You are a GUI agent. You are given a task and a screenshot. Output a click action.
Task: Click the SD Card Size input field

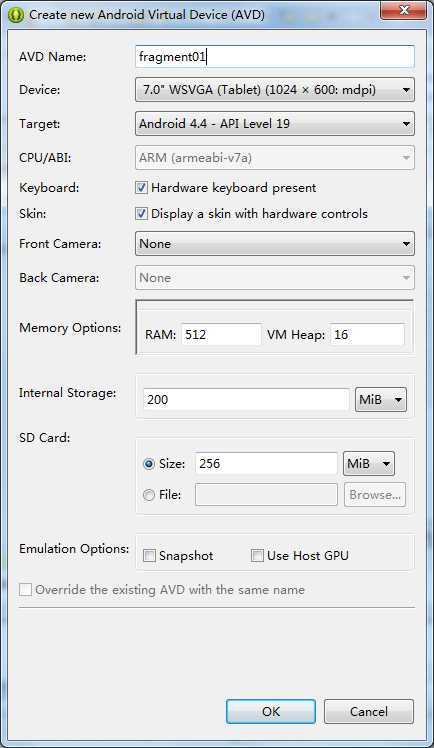point(266,464)
